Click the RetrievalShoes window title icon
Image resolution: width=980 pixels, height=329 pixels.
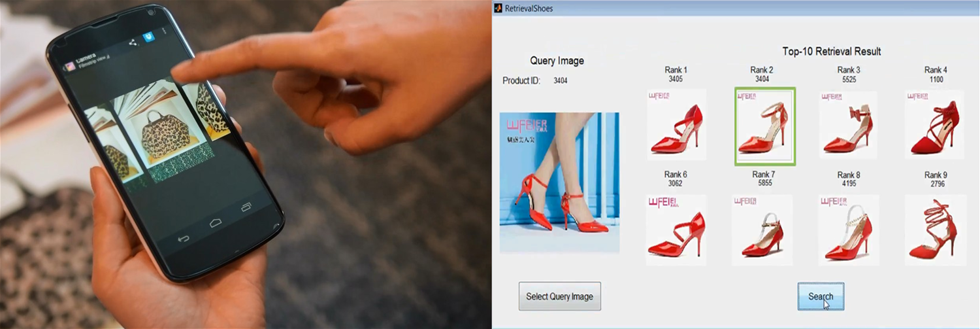pyautogui.click(x=498, y=8)
